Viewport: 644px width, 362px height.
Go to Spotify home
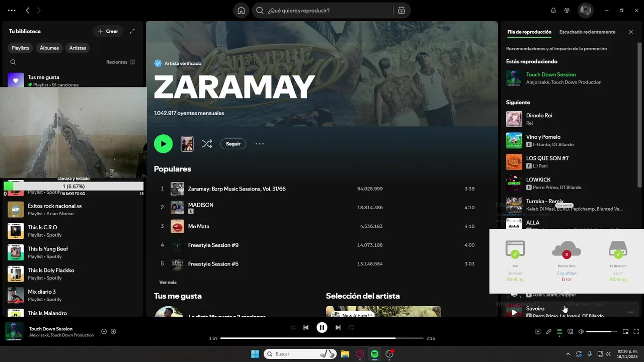241,11
